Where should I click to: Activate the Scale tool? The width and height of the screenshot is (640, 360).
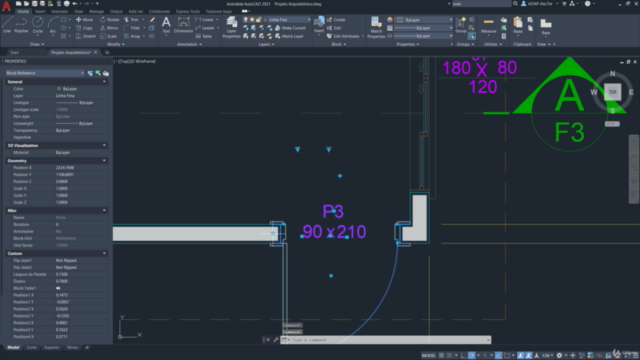pyautogui.click(x=109, y=36)
